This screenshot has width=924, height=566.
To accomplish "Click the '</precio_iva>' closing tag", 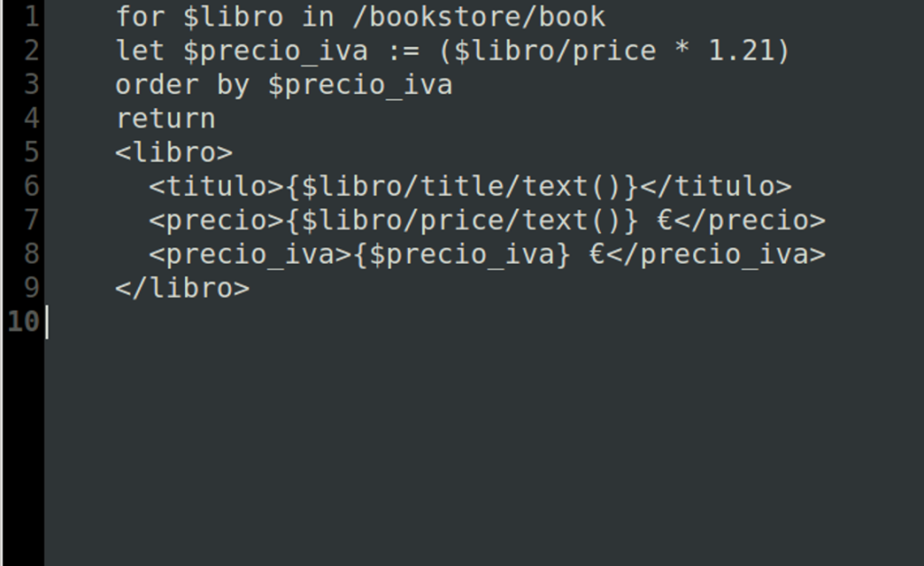I will [x=716, y=255].
